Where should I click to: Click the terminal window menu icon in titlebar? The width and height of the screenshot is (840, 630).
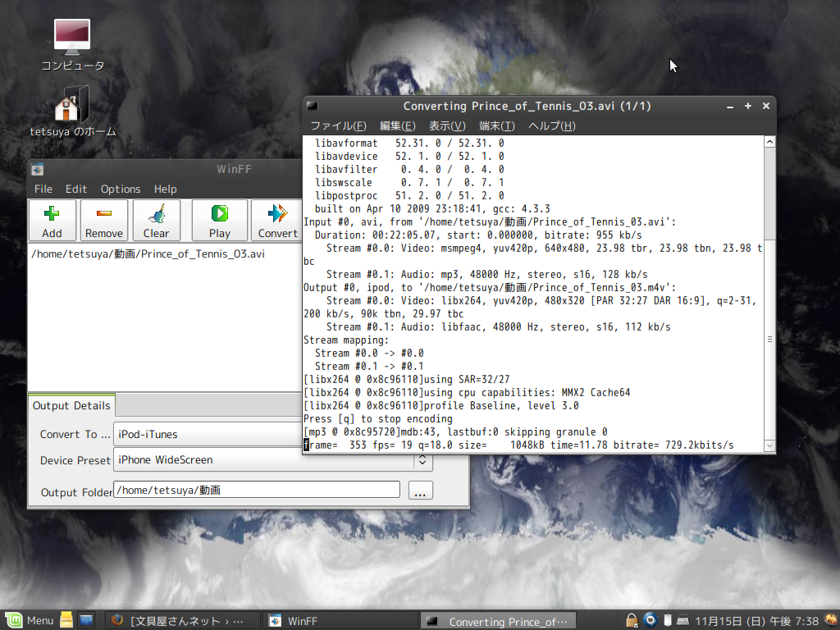pos(313,106)
